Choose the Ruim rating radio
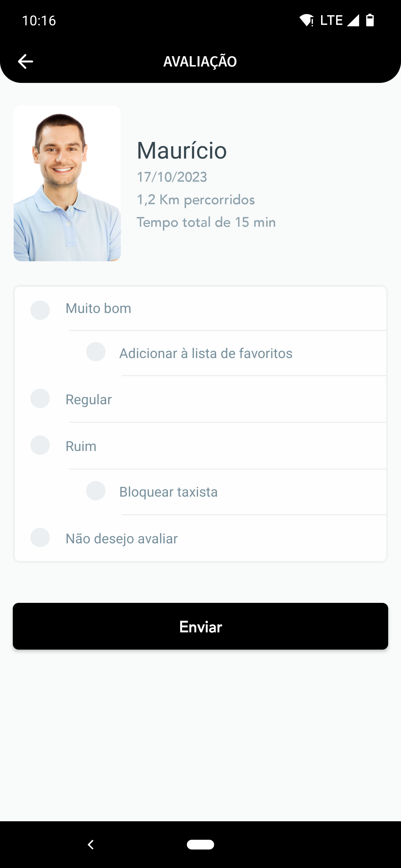Viewport: 401px width, 868px height. click(40, 445)
